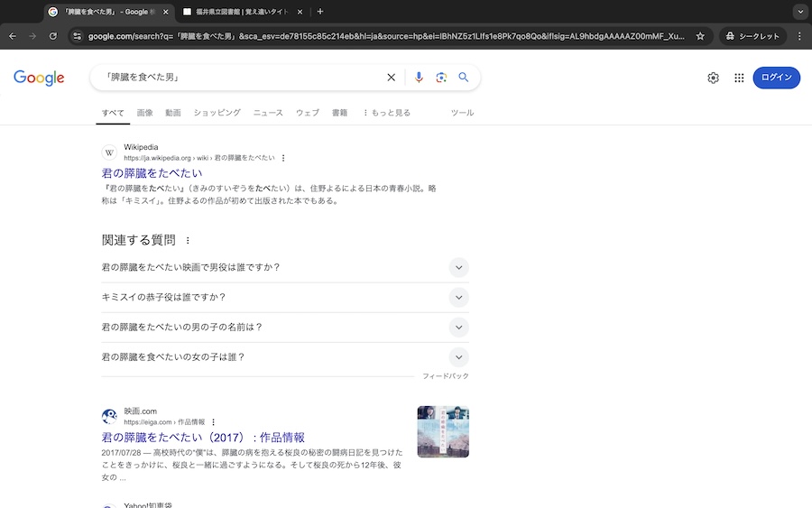Open site info icon in address bar
812x508 pixels.
pyautogui.click(x=78, y=36)
